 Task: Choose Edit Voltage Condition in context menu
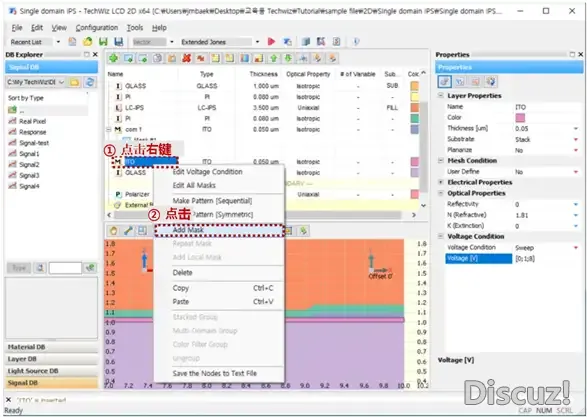click(x=219, y=172)
